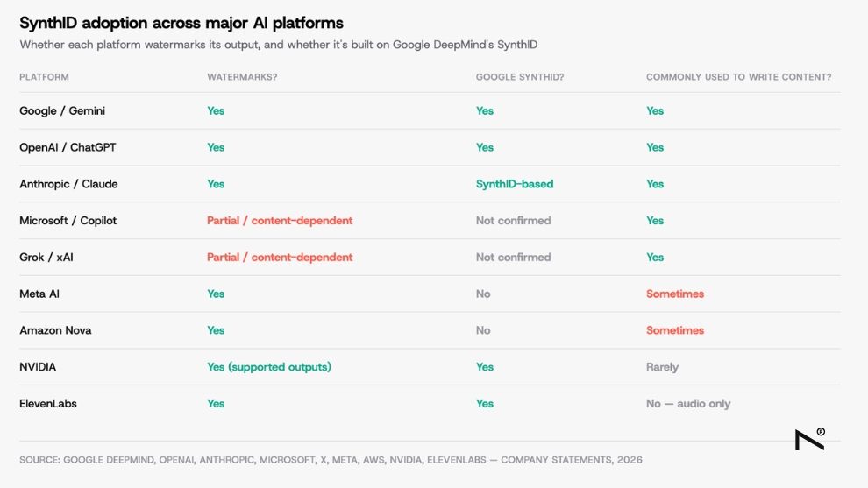The height and width of the screenshot is (488, 868).
Task: Click Not confirmed in the Grok row
Action: (x=513, y=257)
